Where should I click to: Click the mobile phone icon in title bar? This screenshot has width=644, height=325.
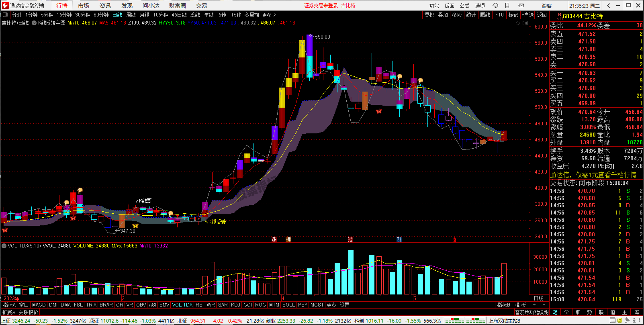507,6
